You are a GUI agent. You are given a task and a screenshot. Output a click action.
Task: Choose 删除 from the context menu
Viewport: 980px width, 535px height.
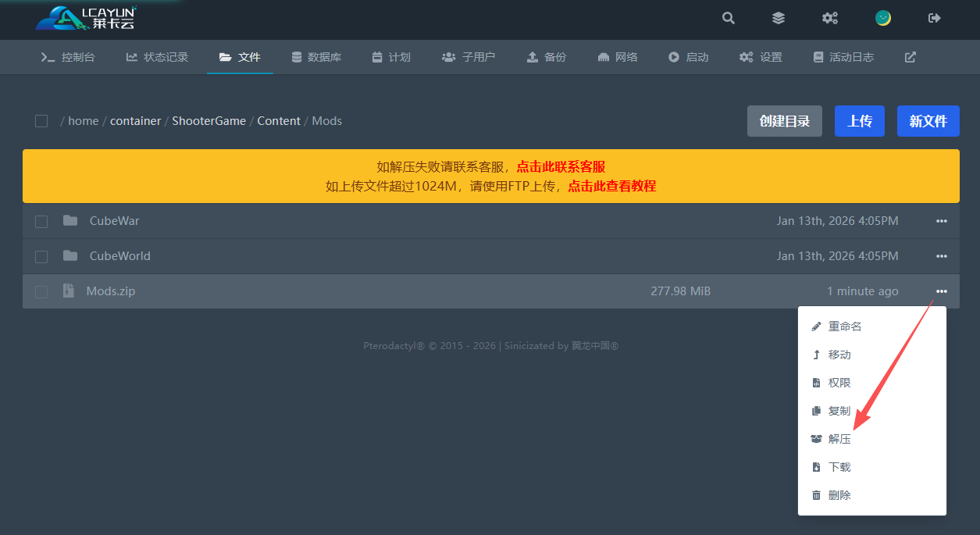click(x=839, y=495)
